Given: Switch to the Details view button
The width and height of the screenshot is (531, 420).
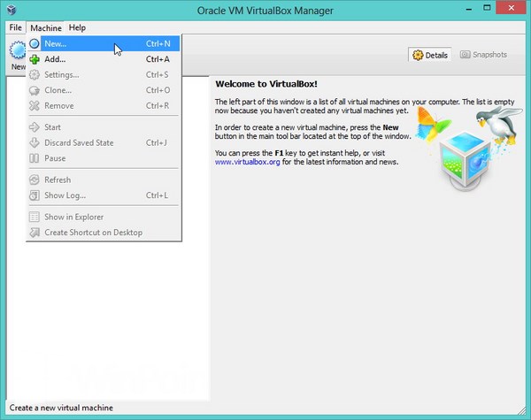Looking at the screenshot, I should click(430, 55).
